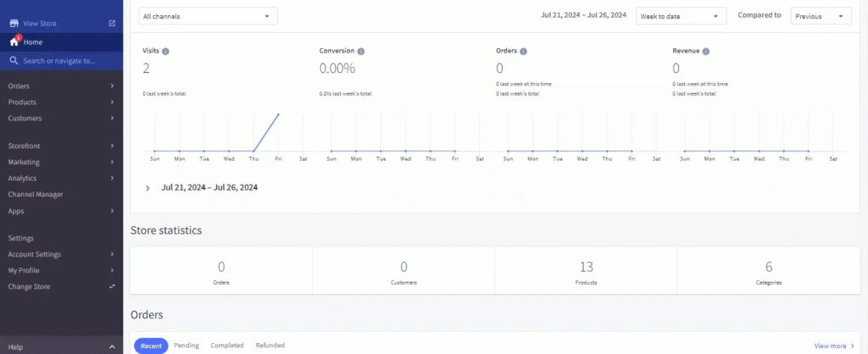868x354 pixels.
Task: Click the View more link
Action: coord(834,346)
